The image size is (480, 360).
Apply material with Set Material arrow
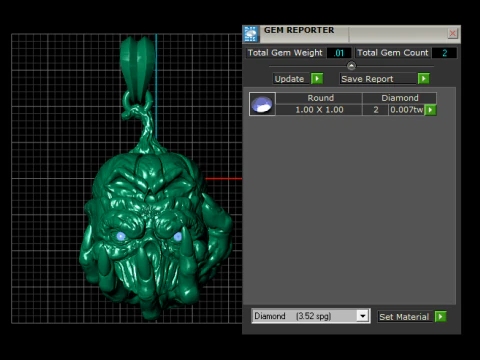point(441,316)
